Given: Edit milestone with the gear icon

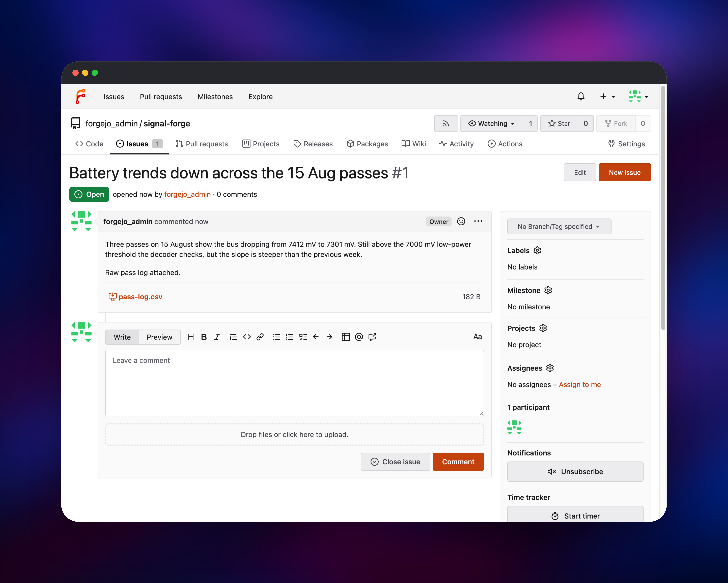Looking at the screenshot, I should coord(548,290).
